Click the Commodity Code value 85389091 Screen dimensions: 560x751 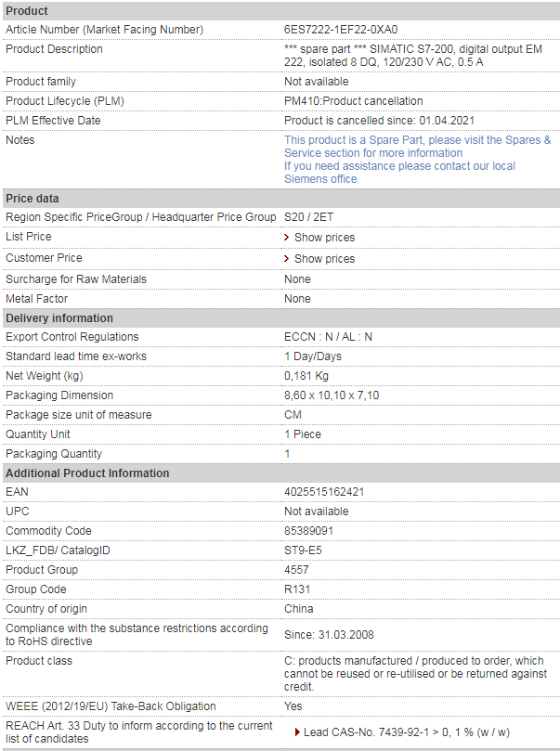[308, 531]
